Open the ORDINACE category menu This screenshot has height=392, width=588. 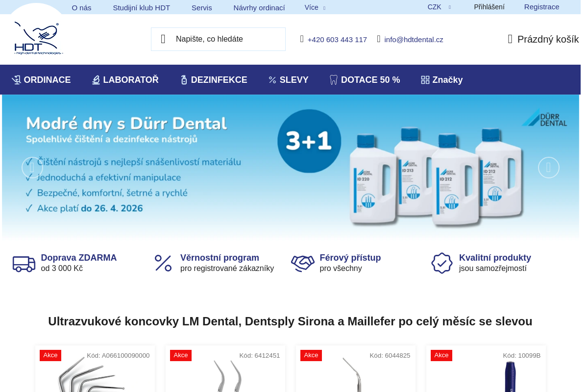(x=41, y=80)
